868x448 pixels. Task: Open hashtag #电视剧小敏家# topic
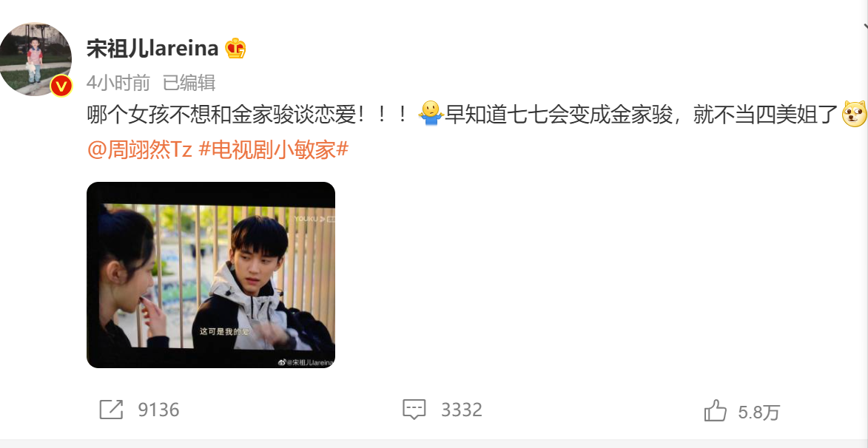point(273,149)
